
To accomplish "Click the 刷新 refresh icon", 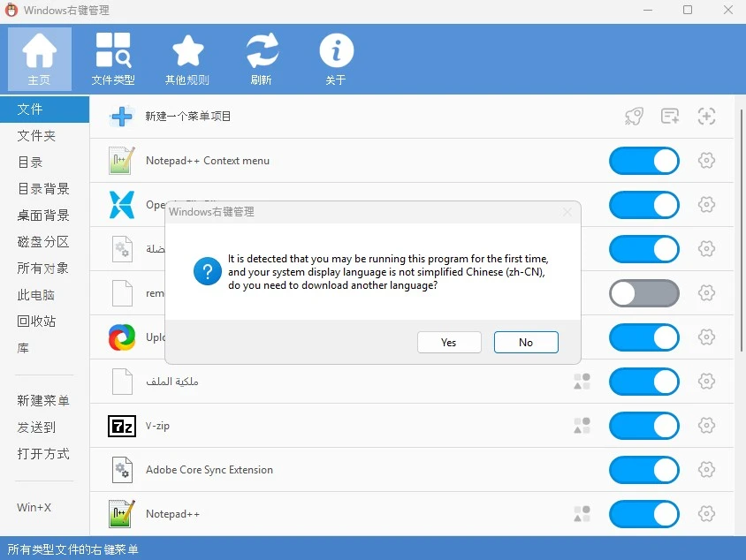I will click(262, 59).
